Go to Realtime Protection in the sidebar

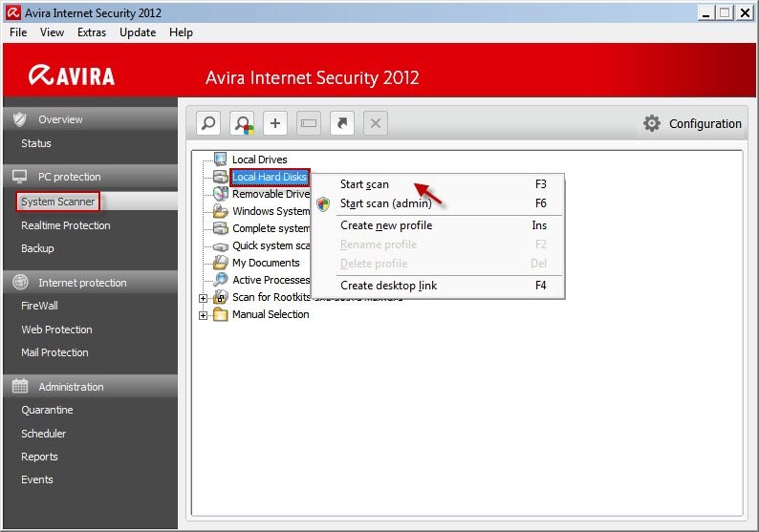[x=66, y=225]
